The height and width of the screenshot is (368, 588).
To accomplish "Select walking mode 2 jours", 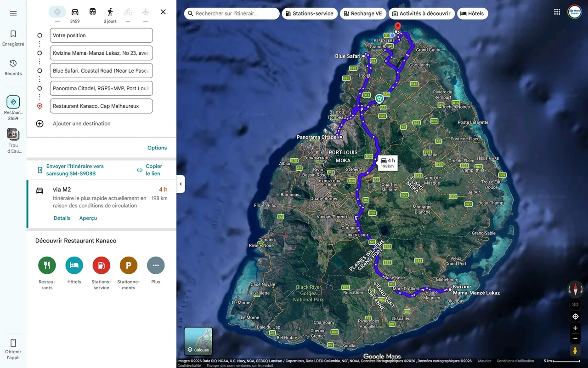I will (110, 15).
